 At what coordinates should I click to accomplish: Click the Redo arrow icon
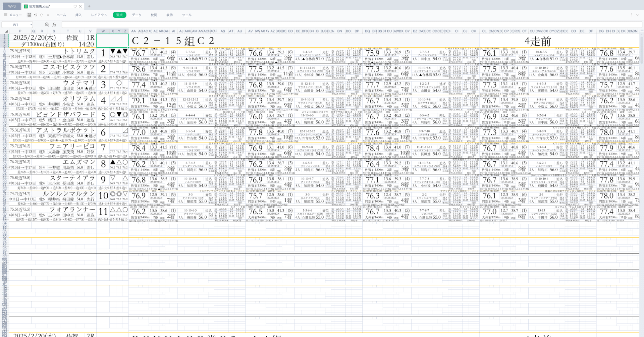(42, 15)
